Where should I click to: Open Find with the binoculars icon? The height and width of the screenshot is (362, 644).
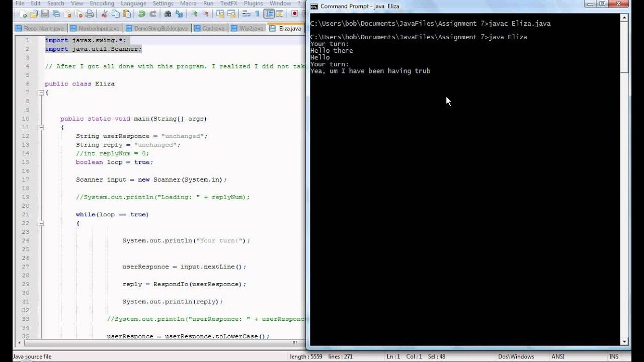(168, 14)
